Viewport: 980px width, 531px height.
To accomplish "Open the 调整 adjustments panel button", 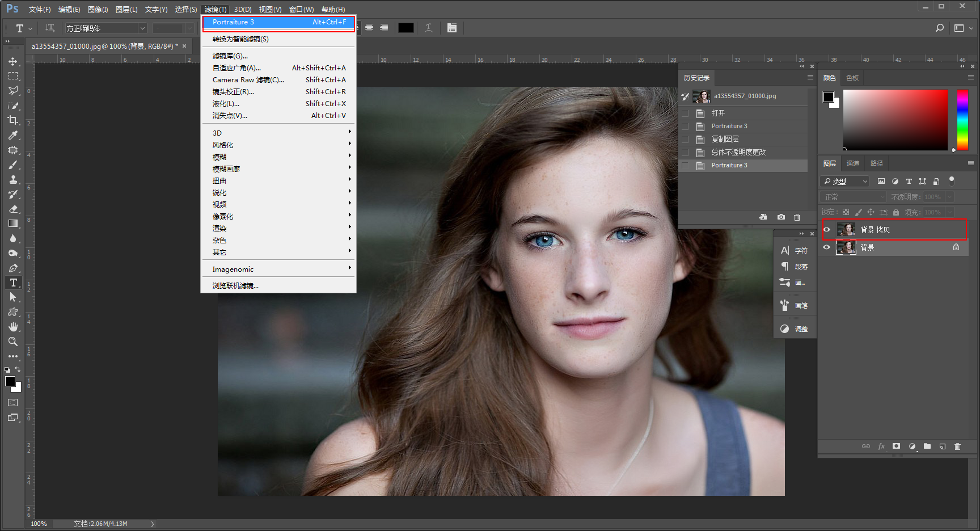I will pyautogui.click(x=795, y=328).
